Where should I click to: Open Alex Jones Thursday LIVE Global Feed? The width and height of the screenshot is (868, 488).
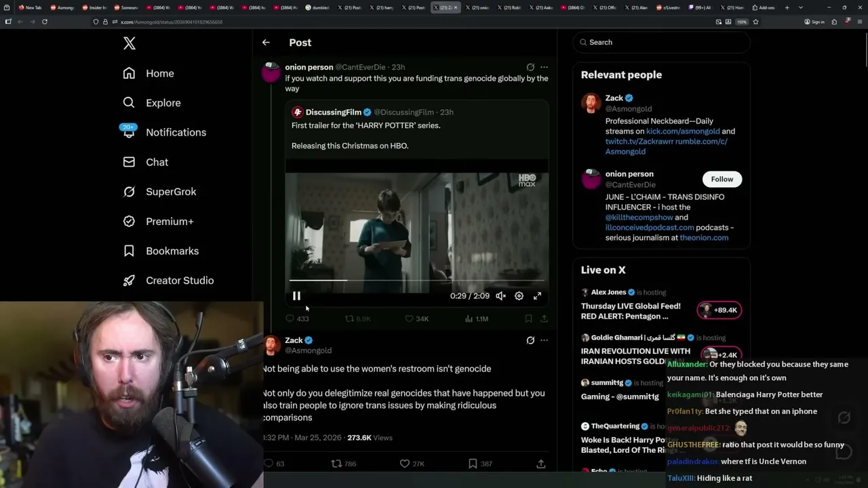631,311
